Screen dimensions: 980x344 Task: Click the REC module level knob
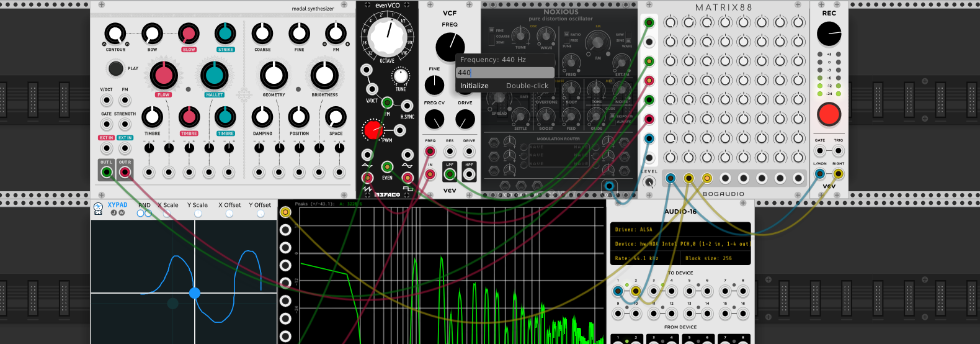829,34
